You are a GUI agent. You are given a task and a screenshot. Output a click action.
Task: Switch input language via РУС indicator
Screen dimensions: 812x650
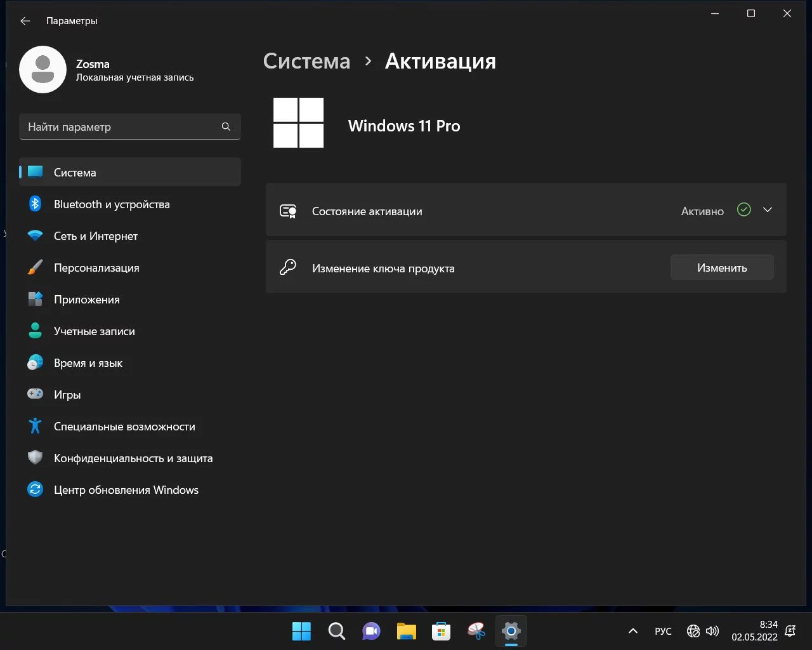click(x=663, y=631)
